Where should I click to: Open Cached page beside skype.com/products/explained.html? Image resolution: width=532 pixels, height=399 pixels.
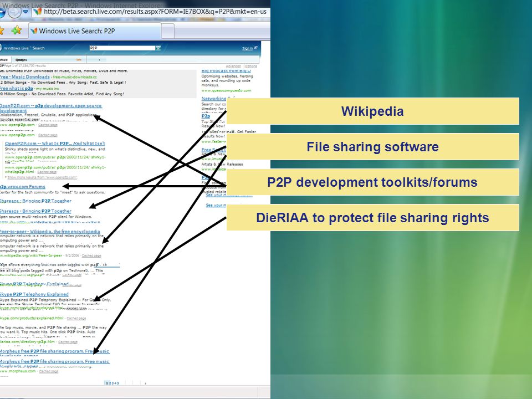(76, 318)
